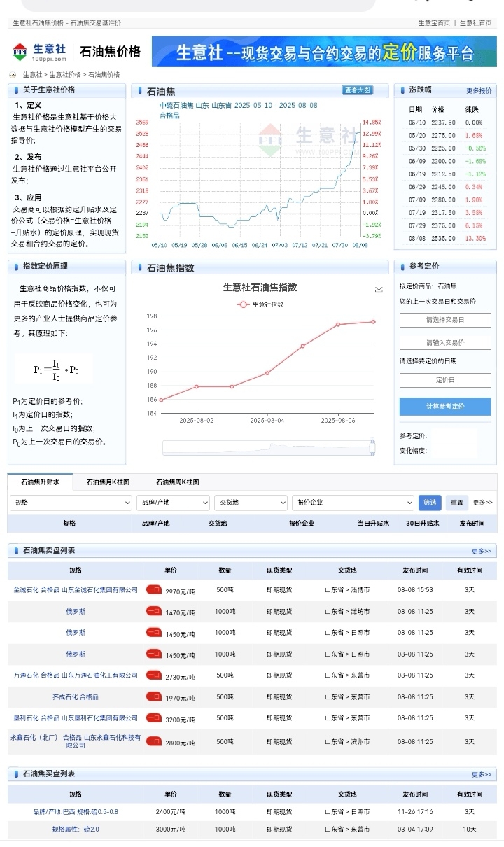Toggle the 生意社指数 legend marker
Image resolution: width=504 pixels, height=847 pixels.
tap(244, 304)
